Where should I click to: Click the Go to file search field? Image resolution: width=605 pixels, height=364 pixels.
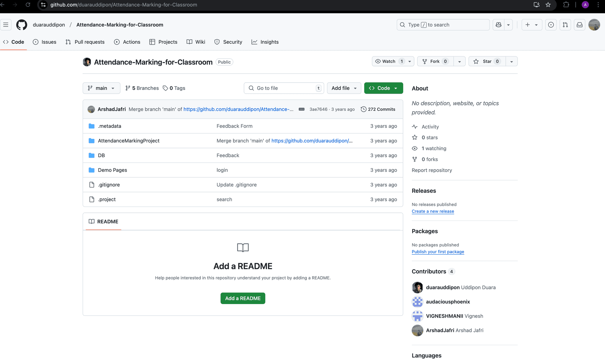tap(284, 88)
